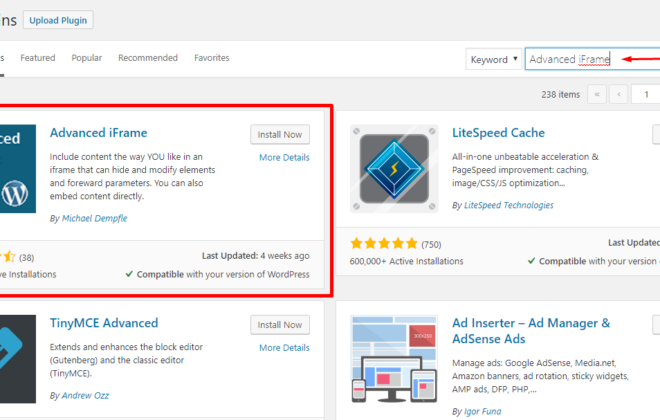Click Advanced iFrame 'Compatible' check mark
This screenshot has width=660, height=420.
coord(129,274)
